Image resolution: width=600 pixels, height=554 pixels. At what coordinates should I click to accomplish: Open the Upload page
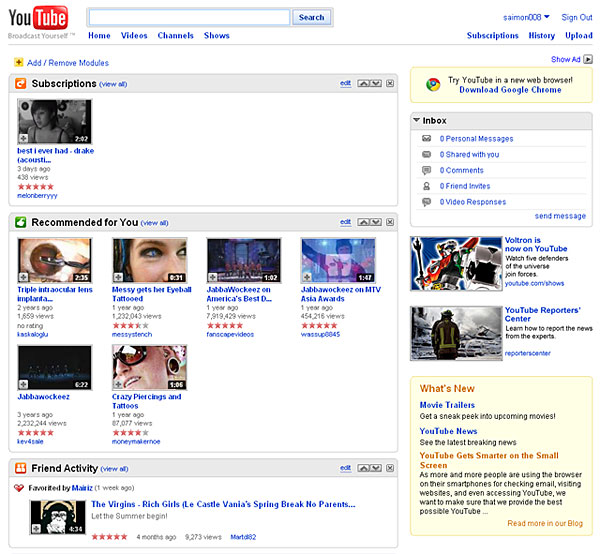point(579,36)
